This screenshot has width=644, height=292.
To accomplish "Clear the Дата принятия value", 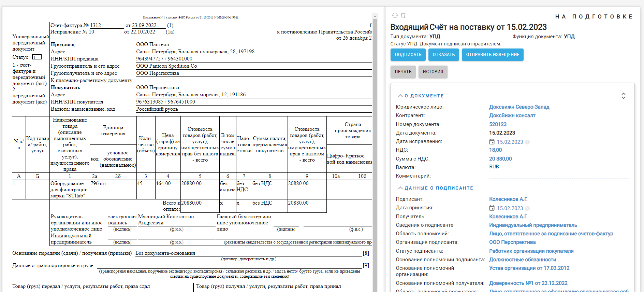I will [527, 208].
